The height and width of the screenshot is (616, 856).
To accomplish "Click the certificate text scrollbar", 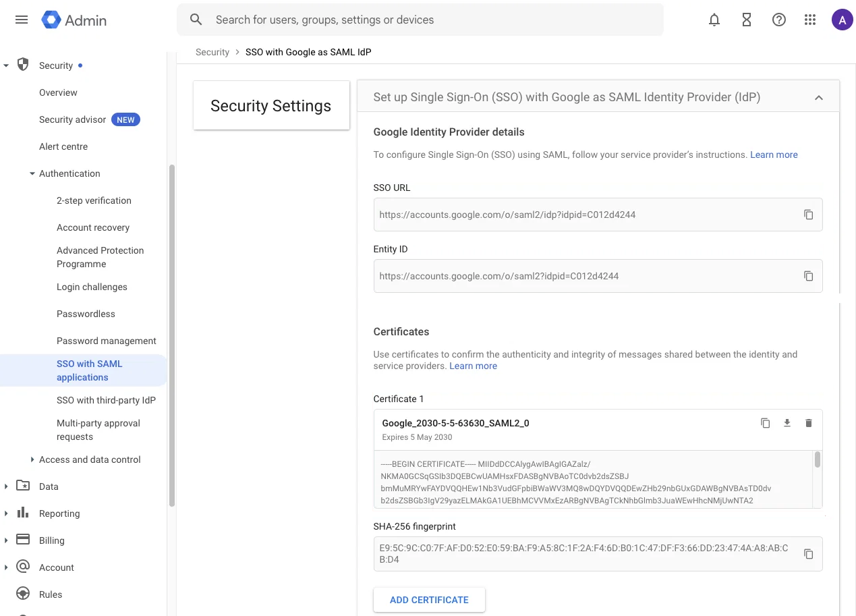I will (818, 459).
